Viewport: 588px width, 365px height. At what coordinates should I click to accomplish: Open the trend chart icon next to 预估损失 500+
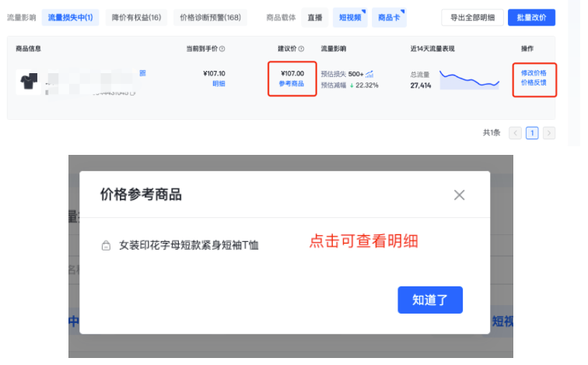click(370, 74)
